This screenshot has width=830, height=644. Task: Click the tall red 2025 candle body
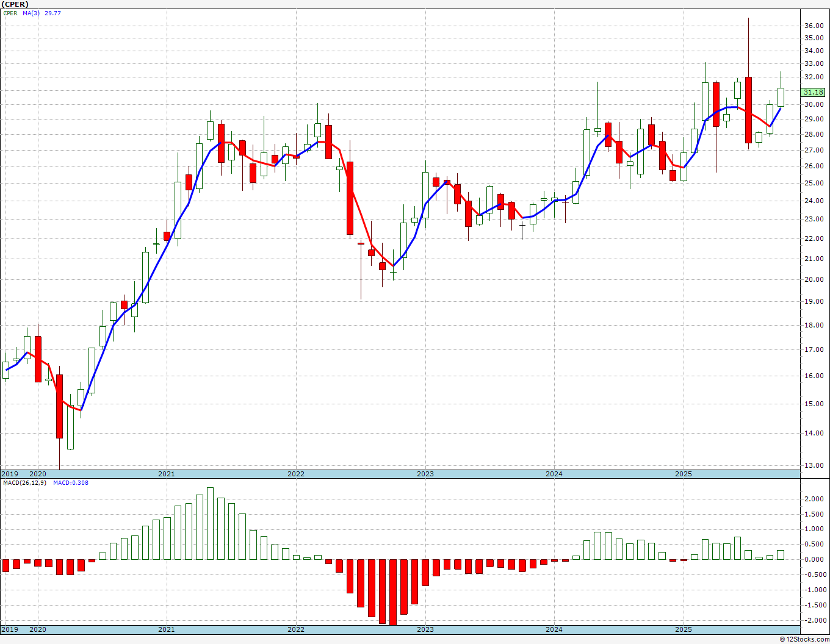[x=748, y=110]
